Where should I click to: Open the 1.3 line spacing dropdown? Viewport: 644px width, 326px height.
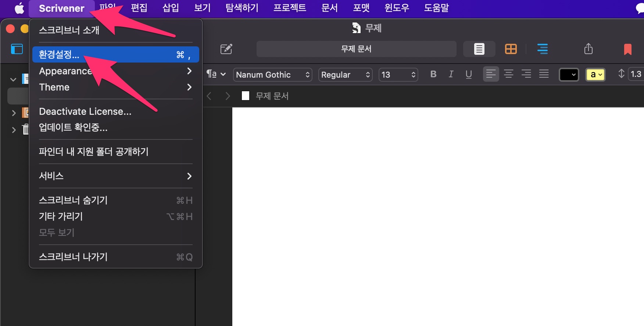click(636, 74)
